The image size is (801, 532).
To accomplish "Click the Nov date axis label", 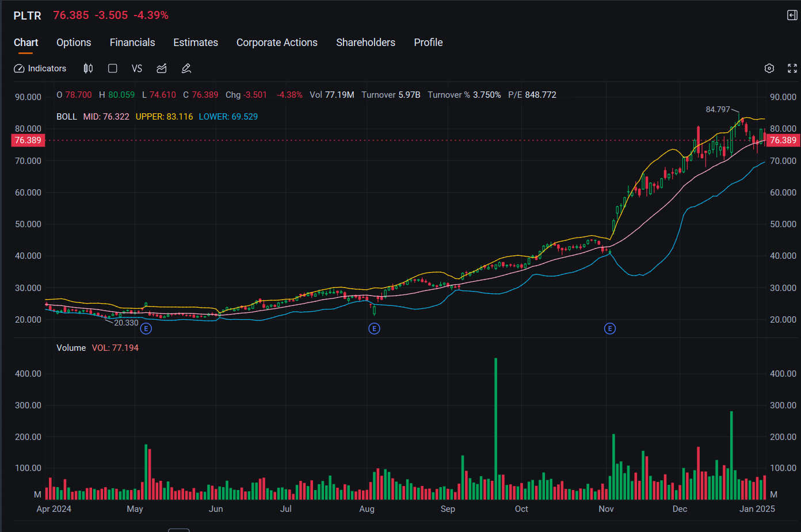I will point(607,509).
